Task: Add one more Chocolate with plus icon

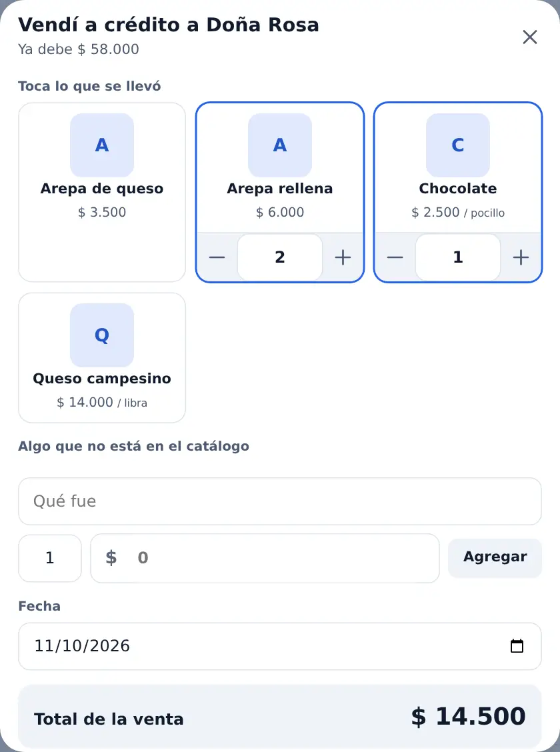Action: click(521, 257)
